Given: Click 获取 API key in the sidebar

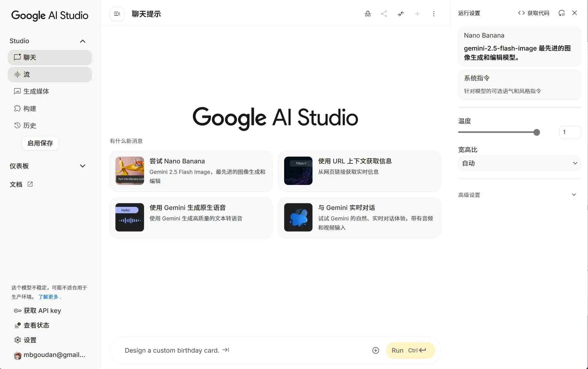Looking at the screenshot, I should click(x=42, y=310).
